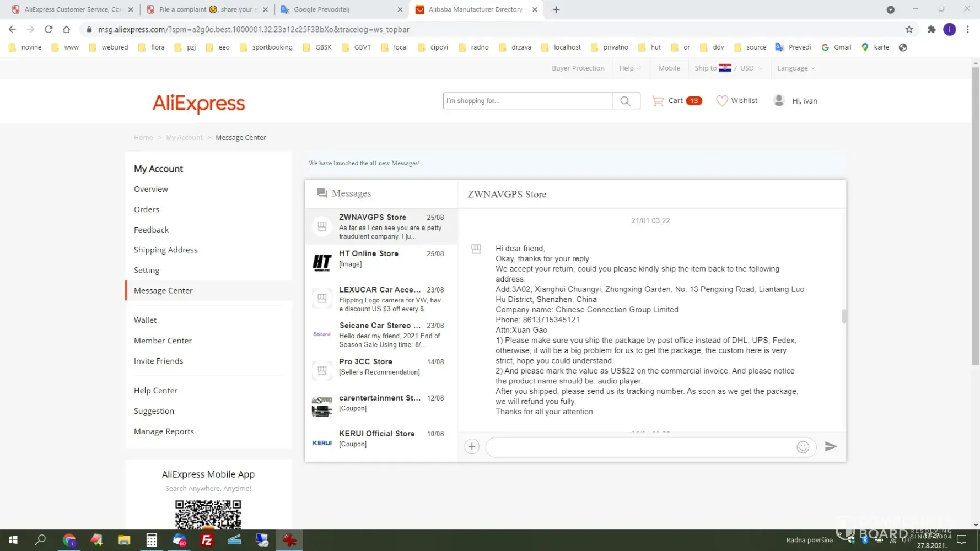
Task: Open FileZilla from the taskbar
Action: [207, 540]
